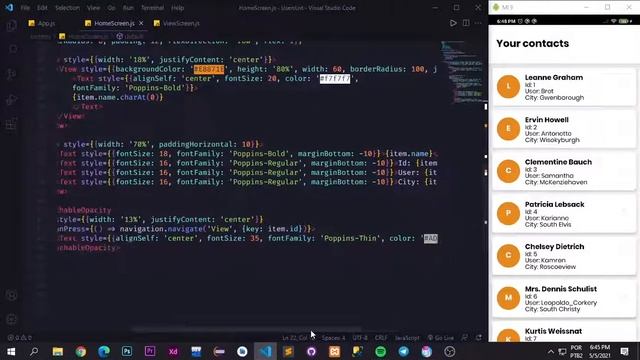
Task: Click the Mrs. Dennis Schulist contact name in the emulator
Action: [x=561, y=289]
